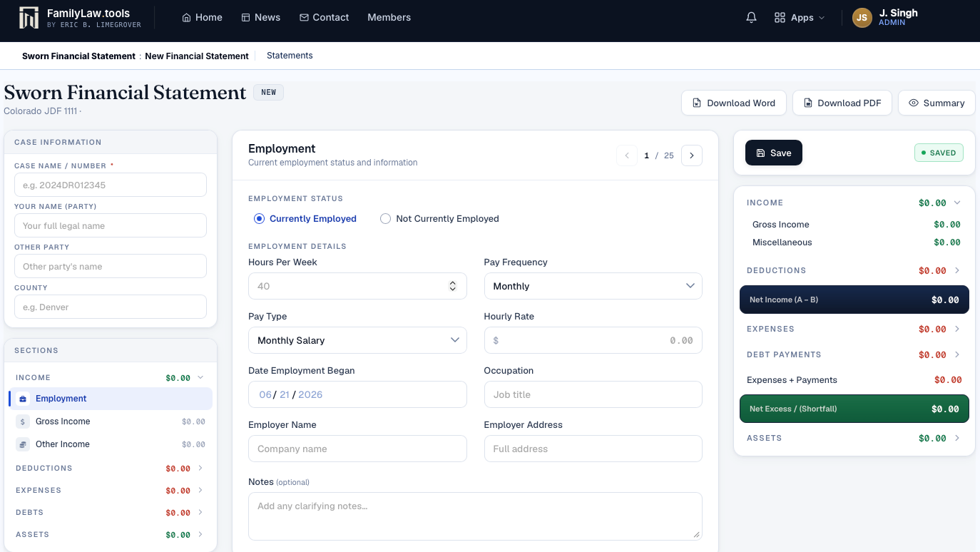The image size is (980, 552).
Task: Click Gross Income row in summary panel
Action: pyautogui.click(x=857, y=225)
